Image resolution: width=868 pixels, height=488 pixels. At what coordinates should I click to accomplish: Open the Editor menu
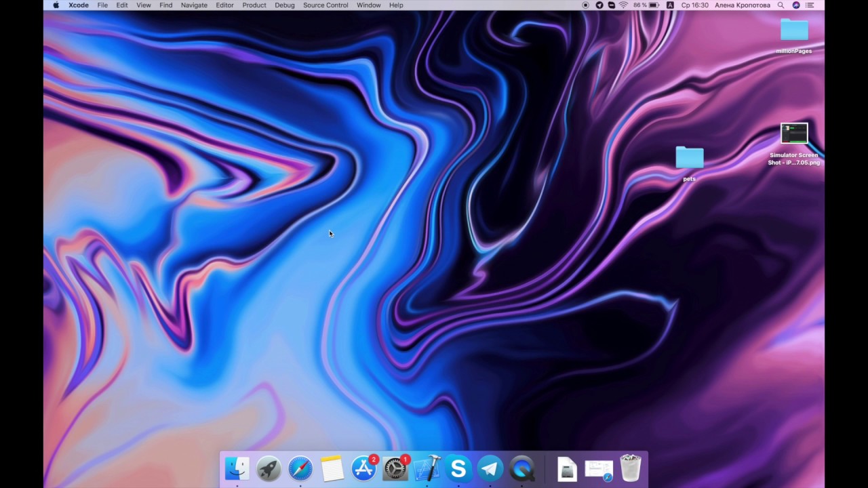(224, 5)
